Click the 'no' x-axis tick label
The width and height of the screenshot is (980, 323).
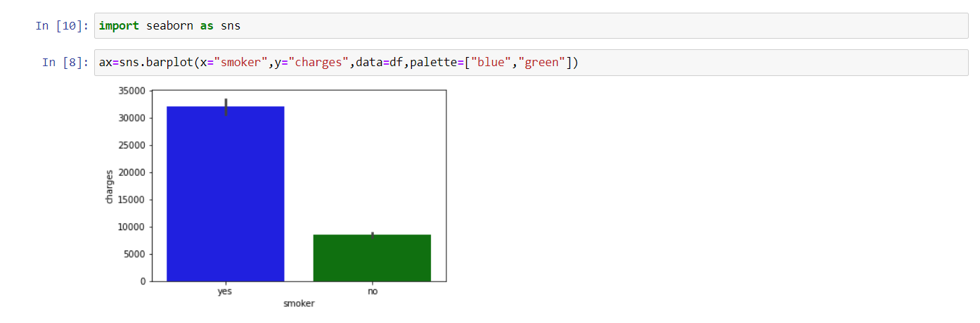[x=372, y=291]
